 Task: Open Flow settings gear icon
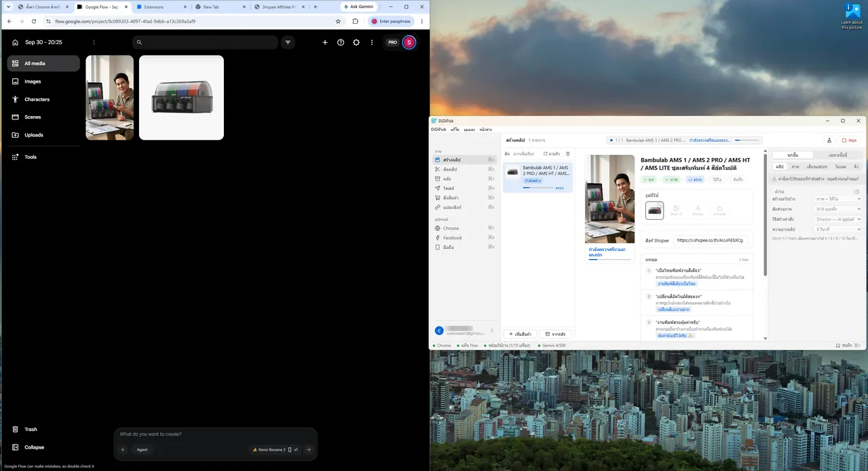(x=356, y=42)
